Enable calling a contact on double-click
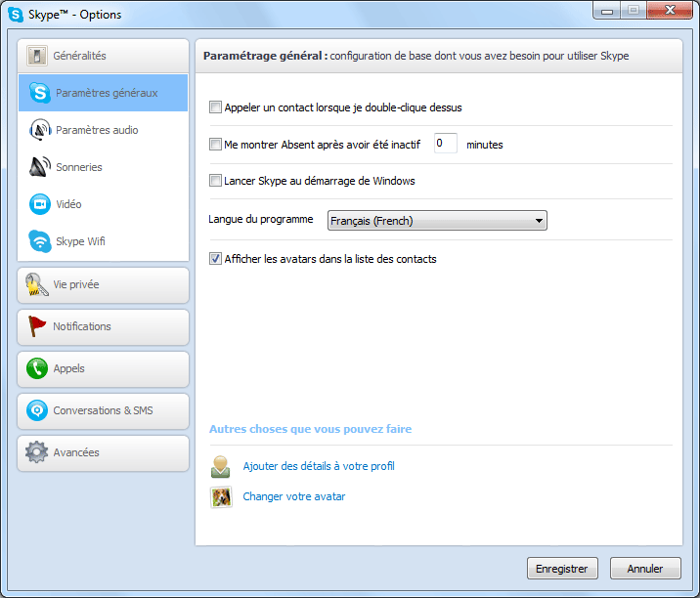The image size is (700, 598). [215, 107]
